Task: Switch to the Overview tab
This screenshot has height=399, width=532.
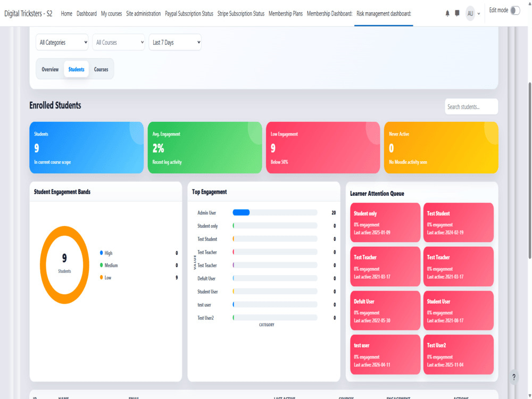Action: coord(50,69)
